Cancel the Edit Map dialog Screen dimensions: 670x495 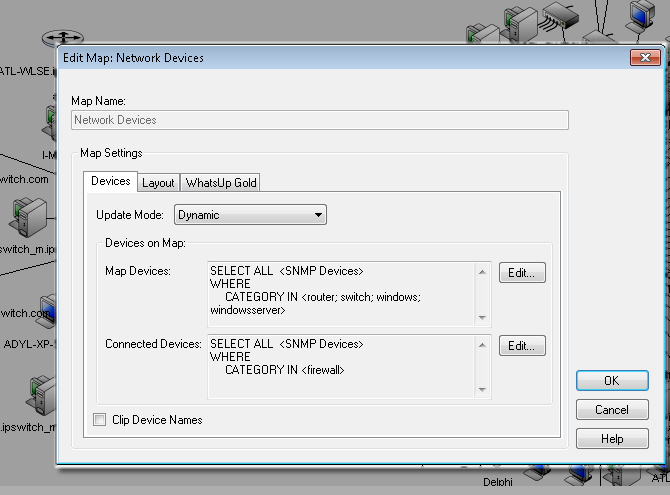tap(612, 410)
